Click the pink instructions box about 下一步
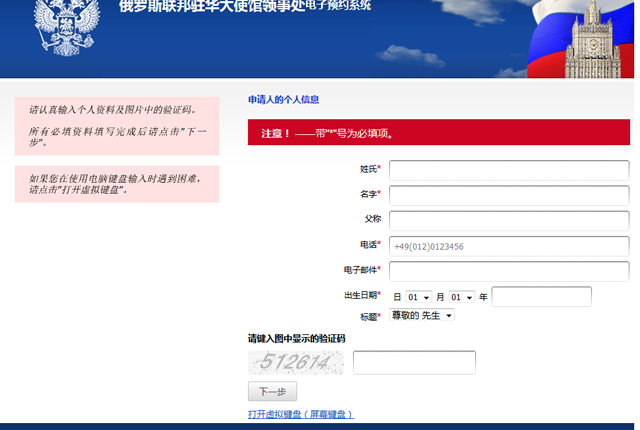Screen dimensions: 640x430 pos(116,125)
